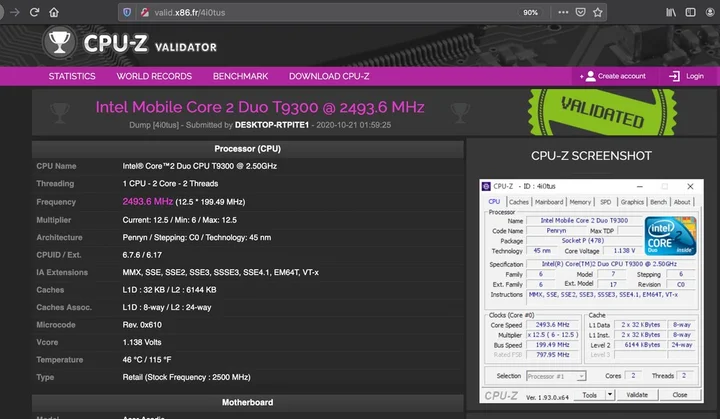Click the Microcode value Rev. 0x610
Viewport: 720px width, 419px height.
click(x=142, y=325)
